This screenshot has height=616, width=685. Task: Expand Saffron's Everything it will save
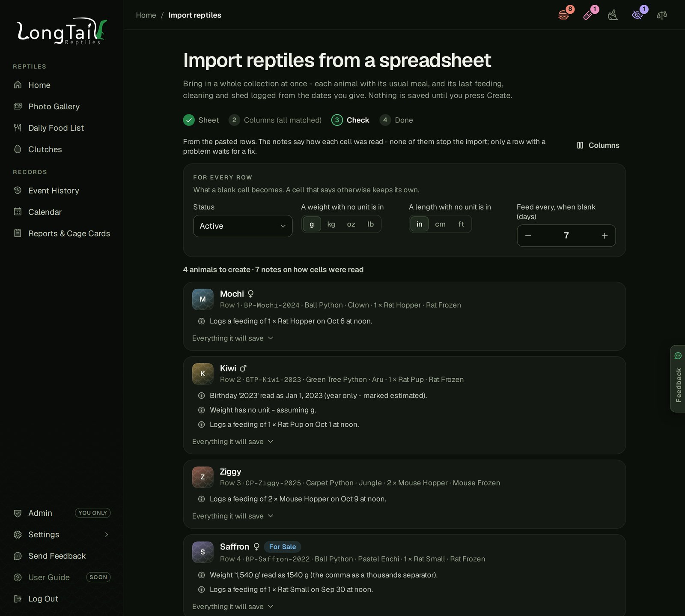232,607
